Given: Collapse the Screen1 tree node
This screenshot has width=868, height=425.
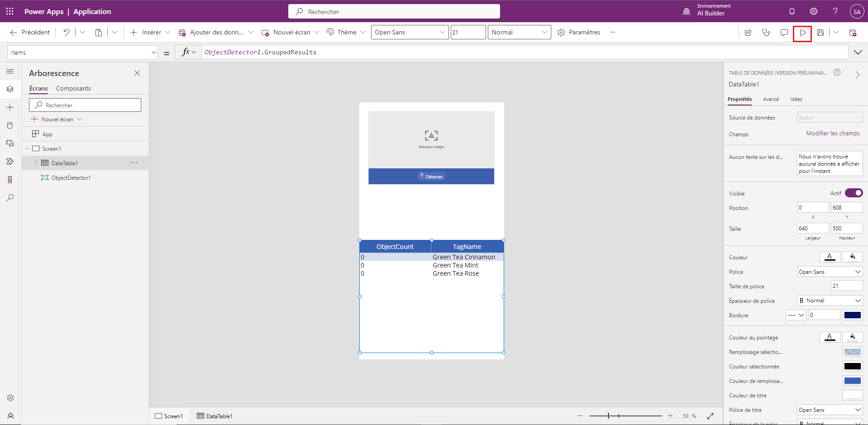Looking at the screenshot, I should (x=27, y=148).
